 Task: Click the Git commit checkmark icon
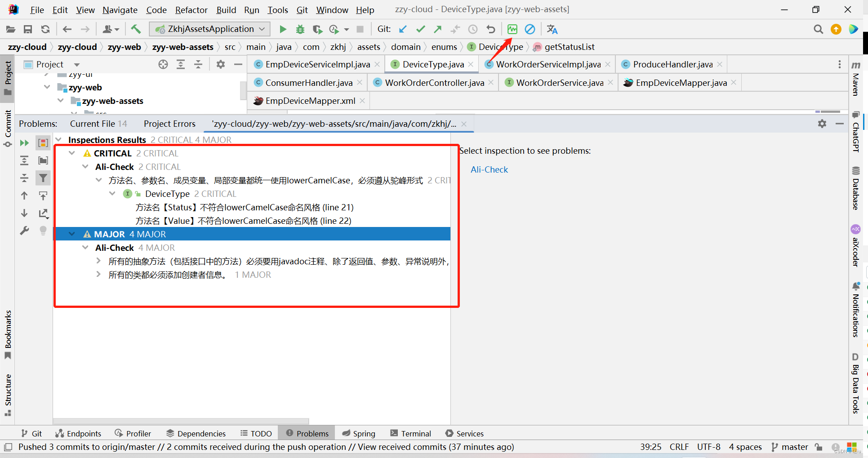[x=420, y=29]
